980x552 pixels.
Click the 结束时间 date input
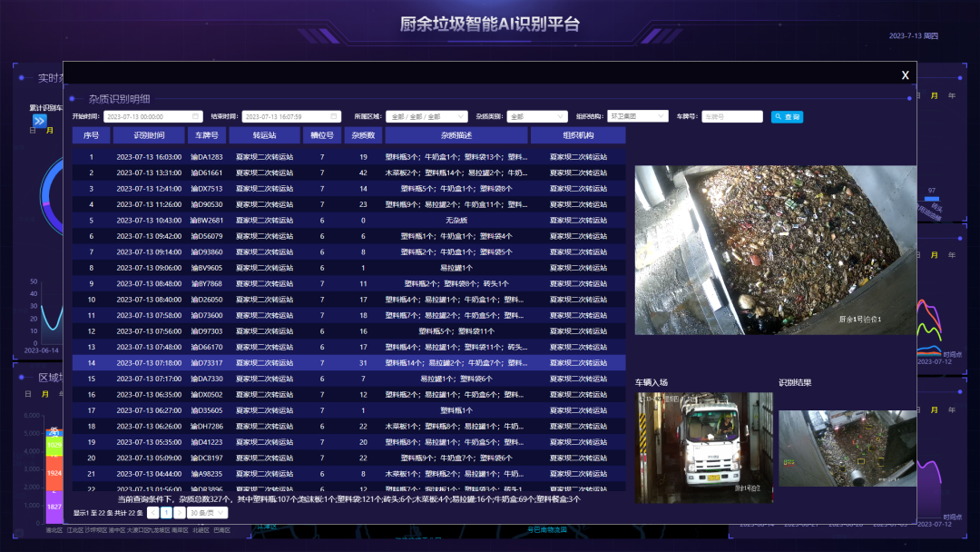click(291, 116)
